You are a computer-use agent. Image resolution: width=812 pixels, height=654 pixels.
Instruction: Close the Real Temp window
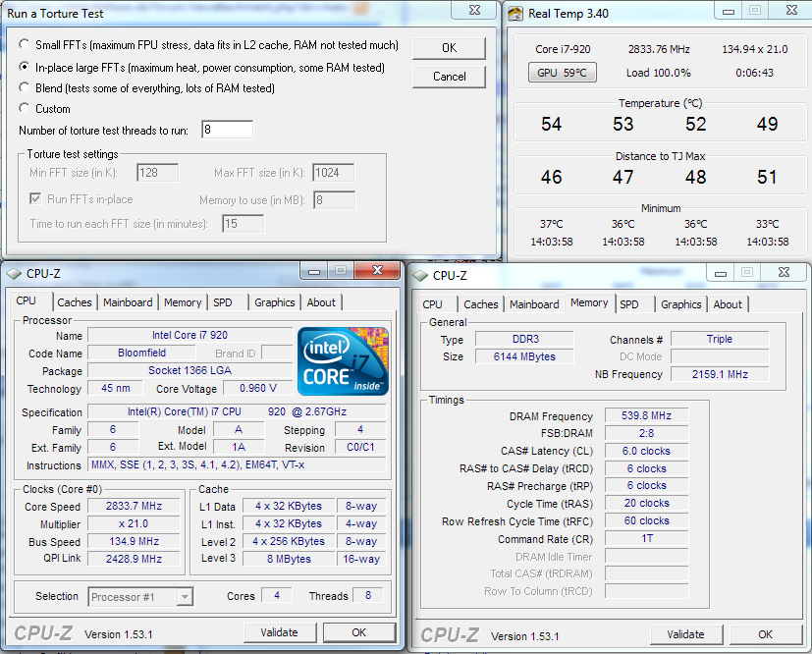[x=790, y=11]
